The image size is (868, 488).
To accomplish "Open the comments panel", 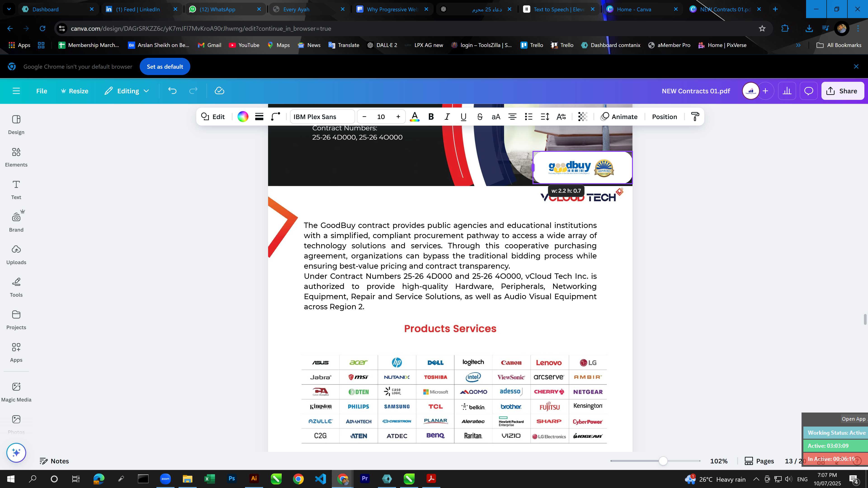I will pyautogui.click(x=809, y=91).
